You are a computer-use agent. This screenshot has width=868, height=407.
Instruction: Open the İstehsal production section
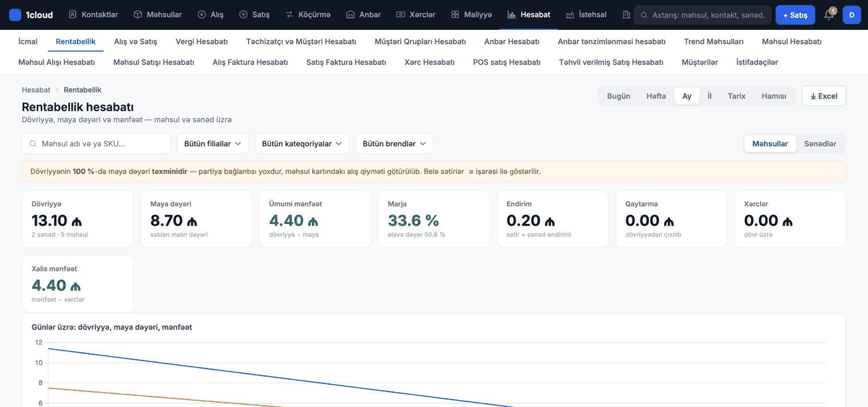(x=586, y=14)
